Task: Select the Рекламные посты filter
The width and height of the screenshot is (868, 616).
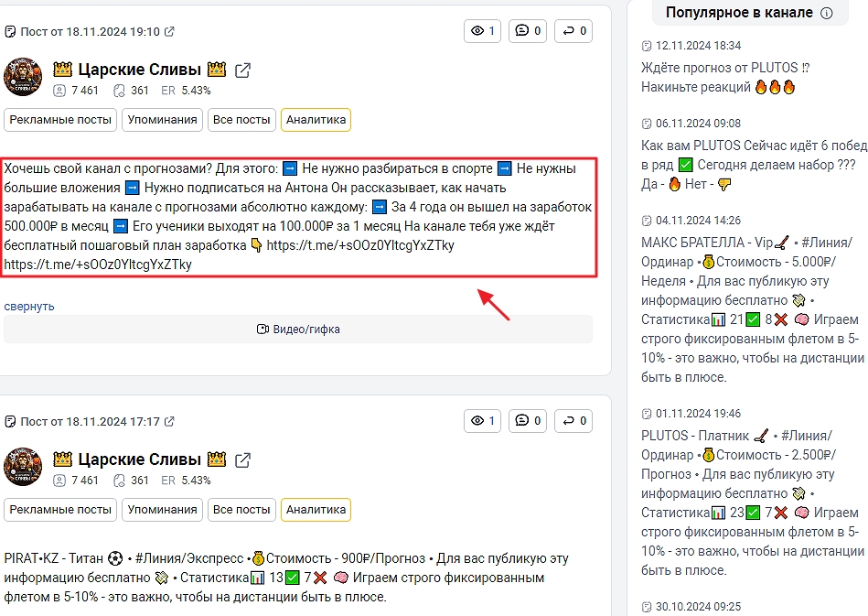Action: click(x=59, y=120)
